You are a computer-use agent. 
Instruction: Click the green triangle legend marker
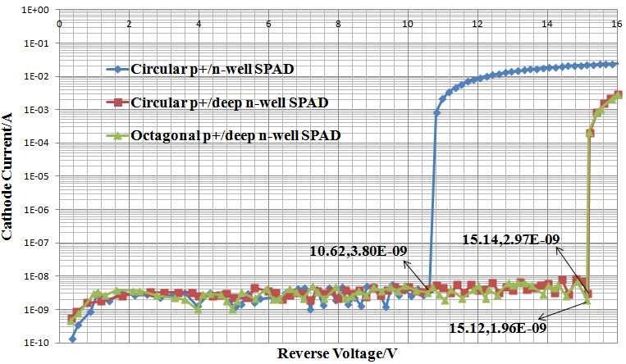pyautogui.click(x=118, y=136)
